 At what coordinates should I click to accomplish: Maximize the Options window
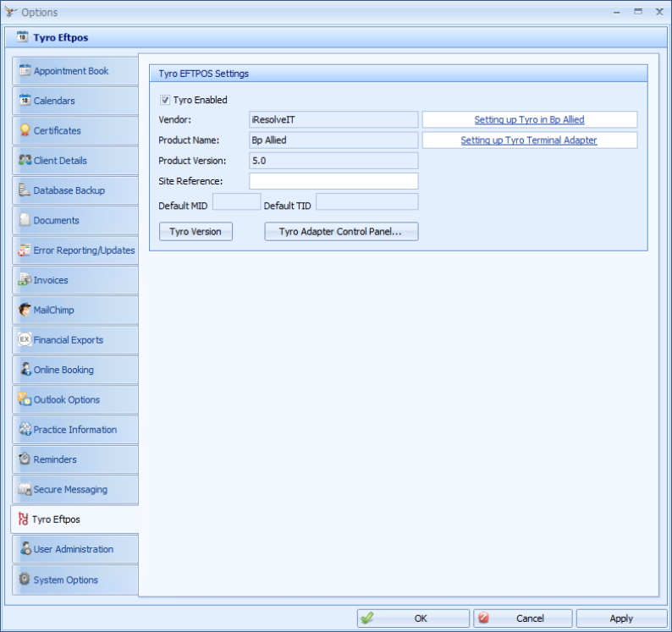click(x=638, y=12)
